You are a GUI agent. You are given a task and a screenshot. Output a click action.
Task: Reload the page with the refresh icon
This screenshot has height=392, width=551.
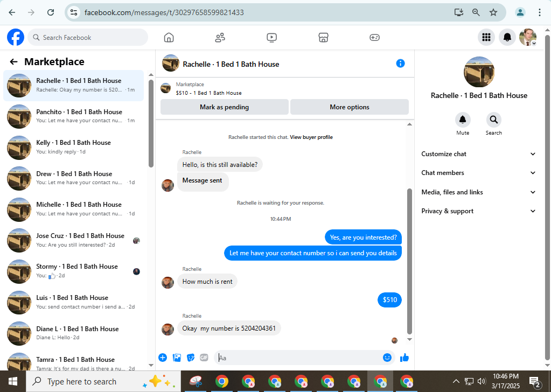(51, 12)
